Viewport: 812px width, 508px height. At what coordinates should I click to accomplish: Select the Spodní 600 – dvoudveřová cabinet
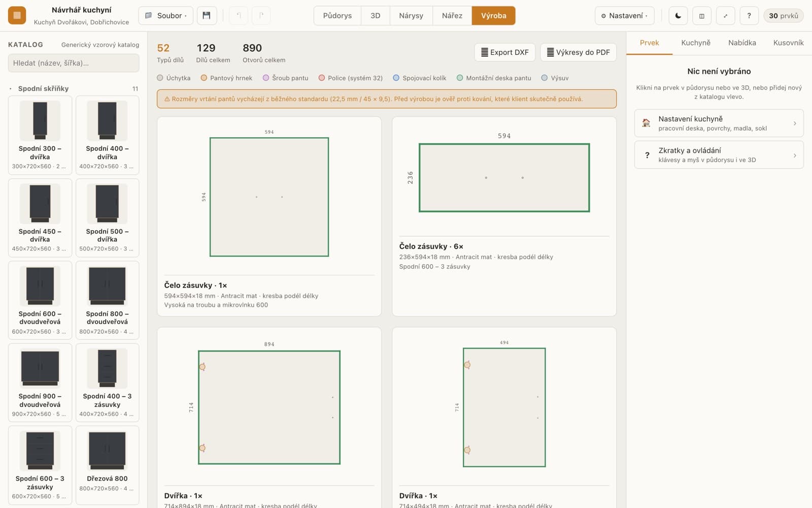pyautogui.click(x=40, y=300)
